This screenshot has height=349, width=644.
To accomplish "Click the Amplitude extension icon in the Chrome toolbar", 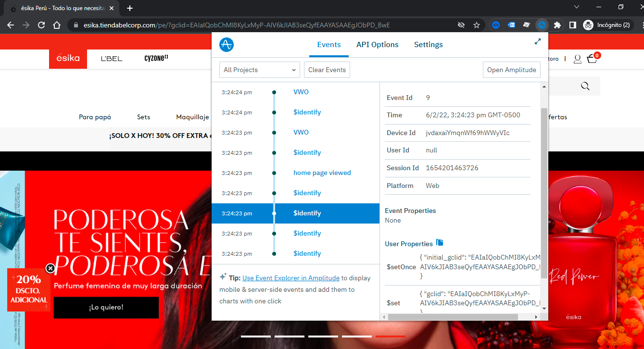I will click(542, 25).
